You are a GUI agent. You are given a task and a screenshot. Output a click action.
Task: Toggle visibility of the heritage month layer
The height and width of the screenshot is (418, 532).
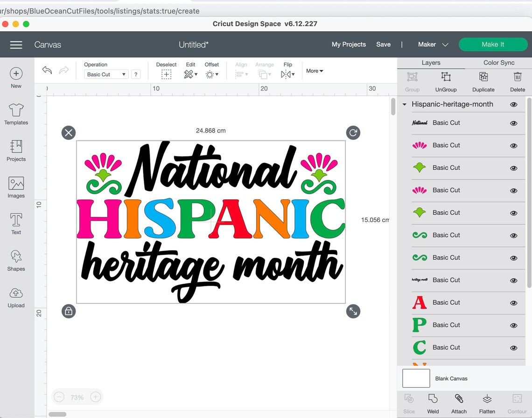click(513, 280)
